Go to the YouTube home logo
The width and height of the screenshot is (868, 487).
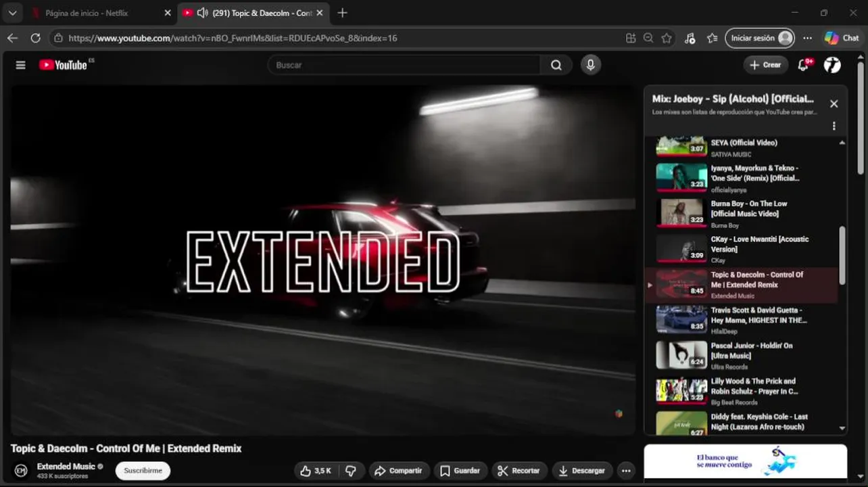point(63,65)
